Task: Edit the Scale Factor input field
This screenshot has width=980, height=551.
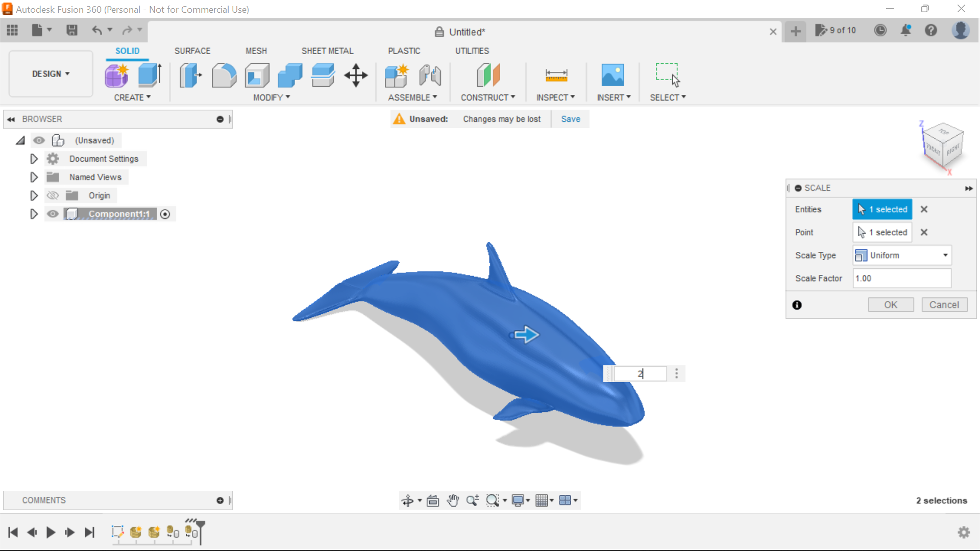Action: pos(901,279)
